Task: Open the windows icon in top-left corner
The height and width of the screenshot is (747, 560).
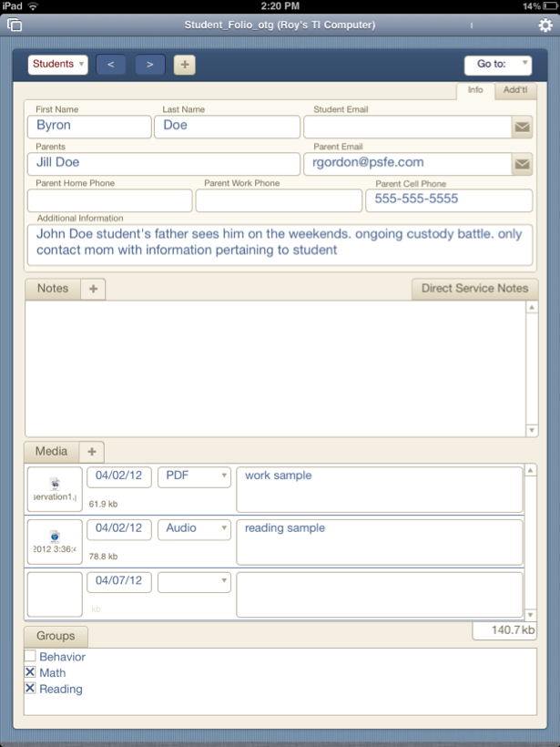Action: [14, 26]
